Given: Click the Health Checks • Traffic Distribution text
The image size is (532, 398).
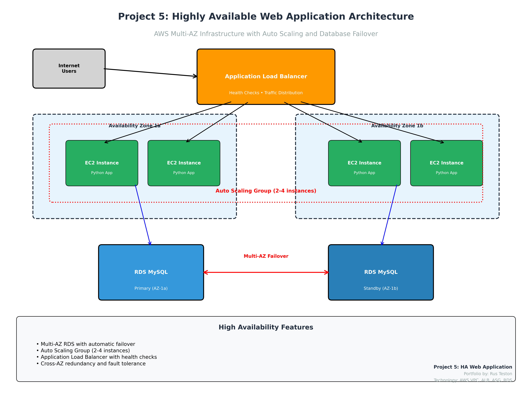Looking at the screenshot, I should [266, 93].
